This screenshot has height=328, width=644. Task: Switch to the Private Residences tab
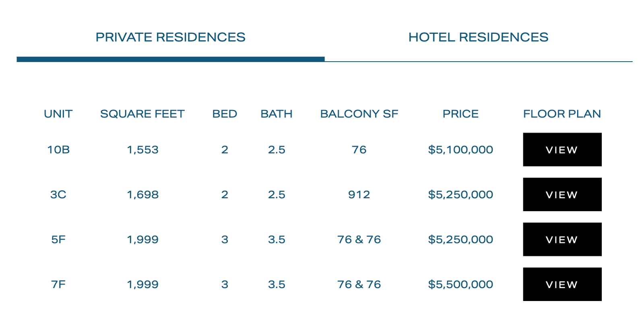pyautogui.click(x=170, y=37)
